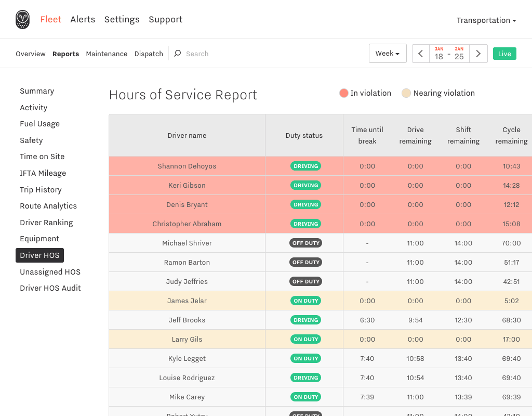
Task: Open the Unassigned HOS sidebar link
Action: click(x=50, y=272)
